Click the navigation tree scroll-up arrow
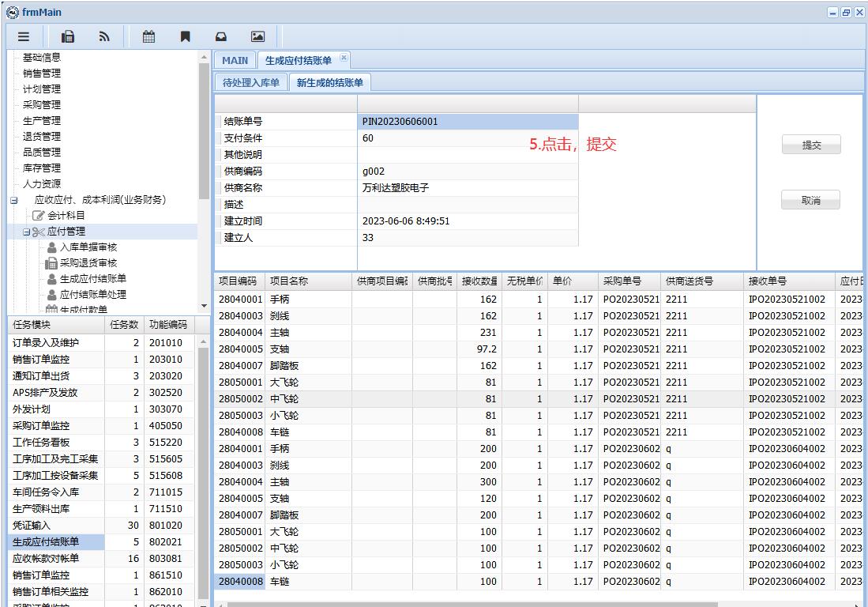Screen dimensions: 868x607 pyautogui.click(x=204, y=56)
